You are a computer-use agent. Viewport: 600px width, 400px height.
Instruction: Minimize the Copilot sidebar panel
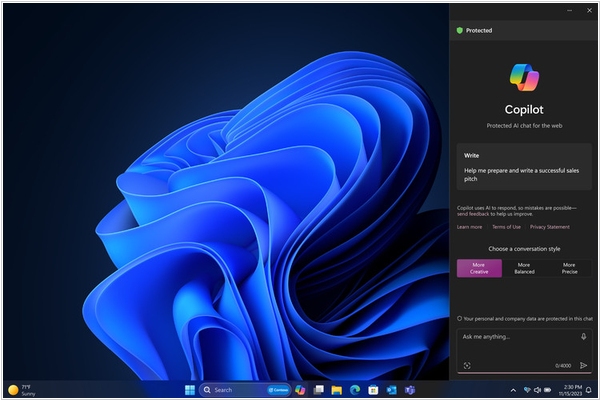pyautogui.click(x=569, y=11)
